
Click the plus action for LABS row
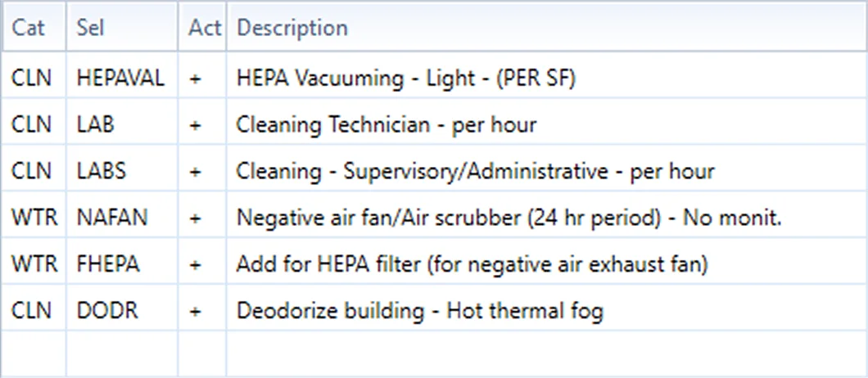click(194, 172)
